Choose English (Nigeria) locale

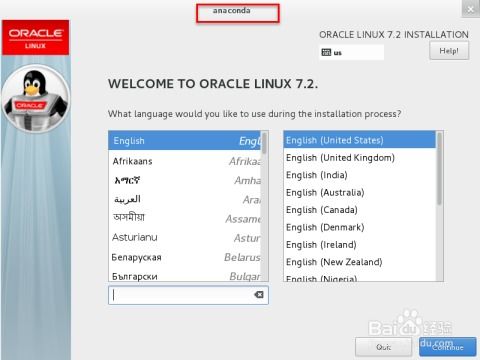(x=360, y=277)
